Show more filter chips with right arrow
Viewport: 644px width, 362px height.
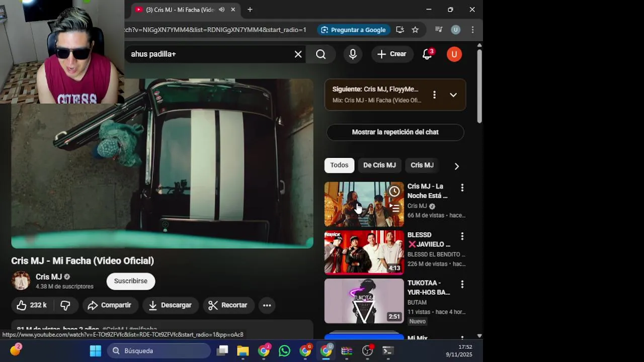point(456,166)
